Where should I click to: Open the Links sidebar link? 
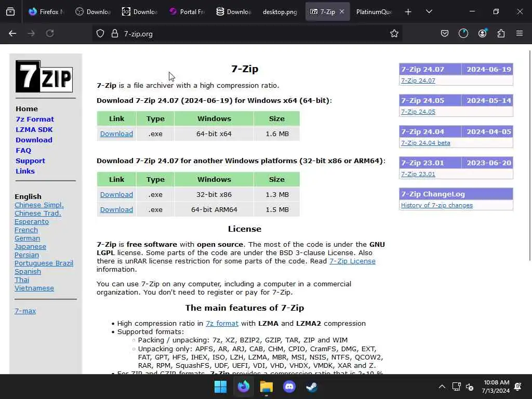coord(25,171)
